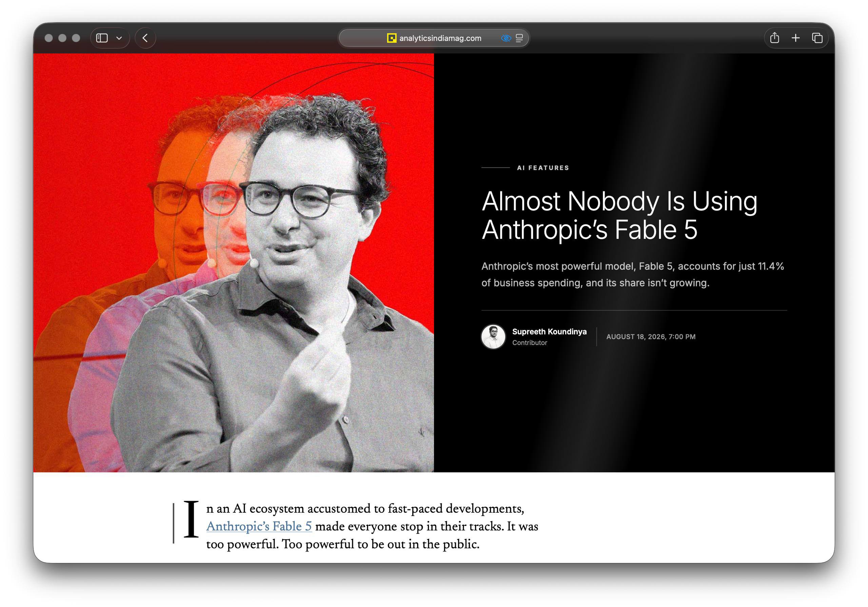Click the date "AUGUST 18, 2026, 7:00 PM"
The height and width of the screenshot is (607, 868).
[x=651, y=337]
